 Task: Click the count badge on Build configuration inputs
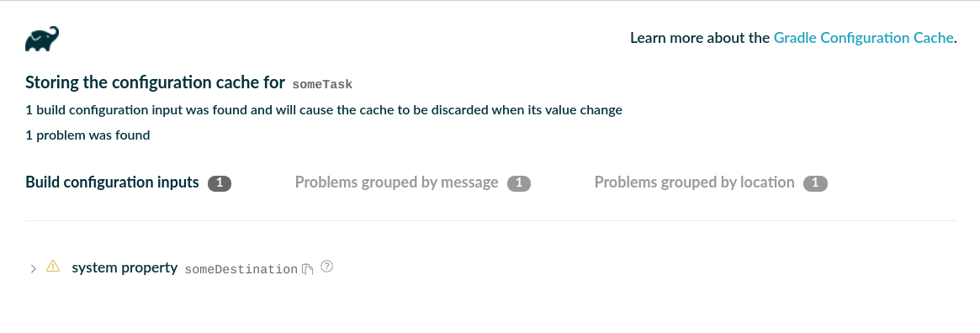tap(220, 183)
